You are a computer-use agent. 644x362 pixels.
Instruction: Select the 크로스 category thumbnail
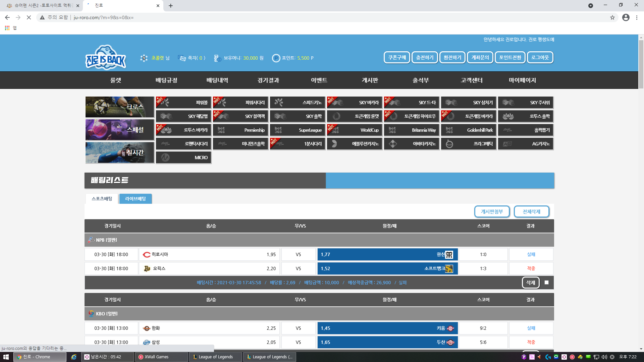tap(119, 107)
